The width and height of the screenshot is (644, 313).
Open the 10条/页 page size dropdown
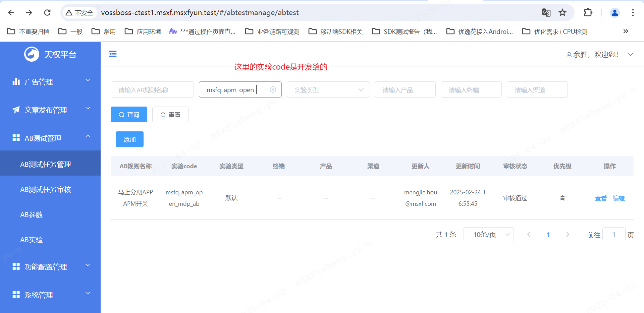[x=488, y=234]
